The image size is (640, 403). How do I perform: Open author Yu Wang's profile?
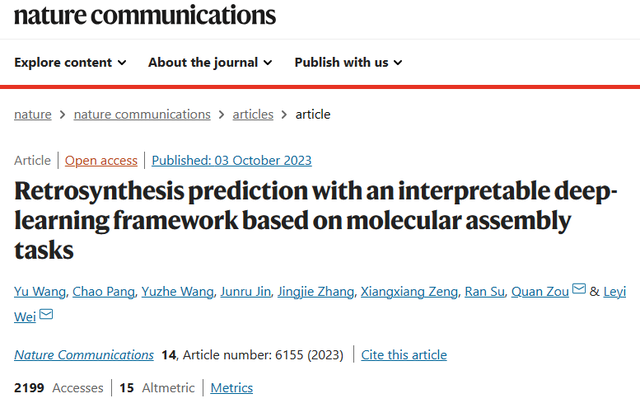40,292
